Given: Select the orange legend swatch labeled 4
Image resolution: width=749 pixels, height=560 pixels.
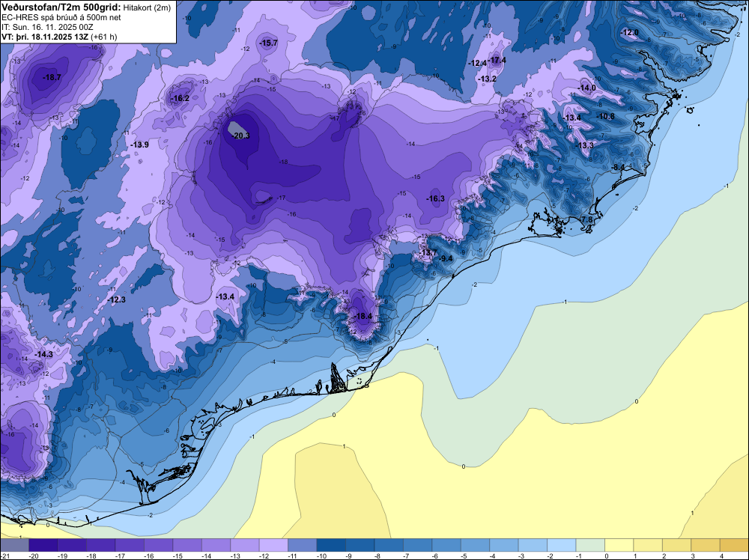Looking at the screenshot, I should click(734, 546).
